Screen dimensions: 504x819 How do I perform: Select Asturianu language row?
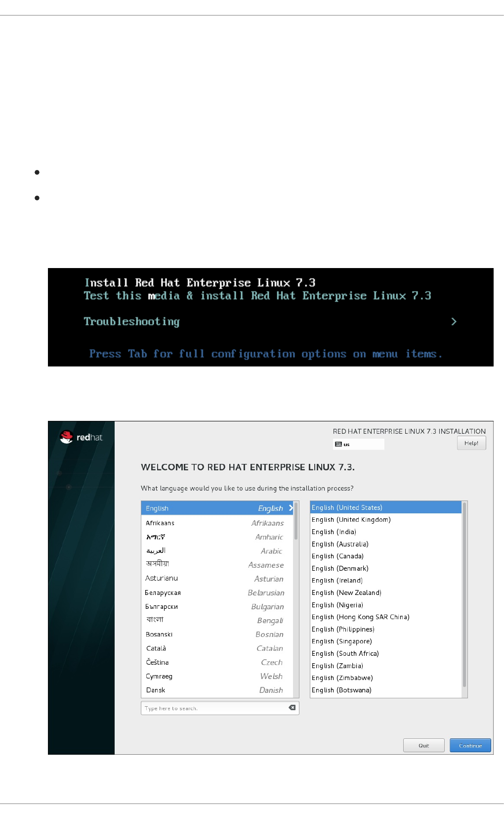(217, 578)
